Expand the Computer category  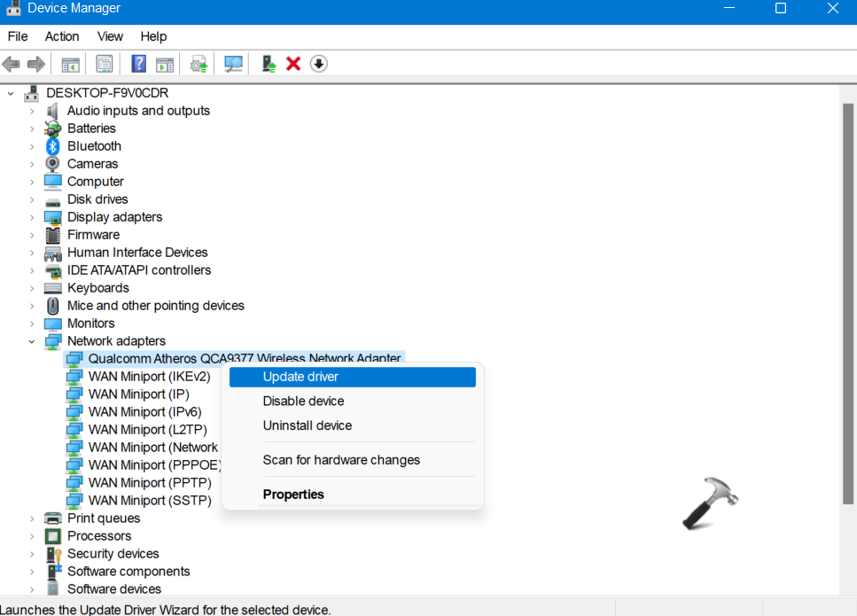[x=32, y=182]
